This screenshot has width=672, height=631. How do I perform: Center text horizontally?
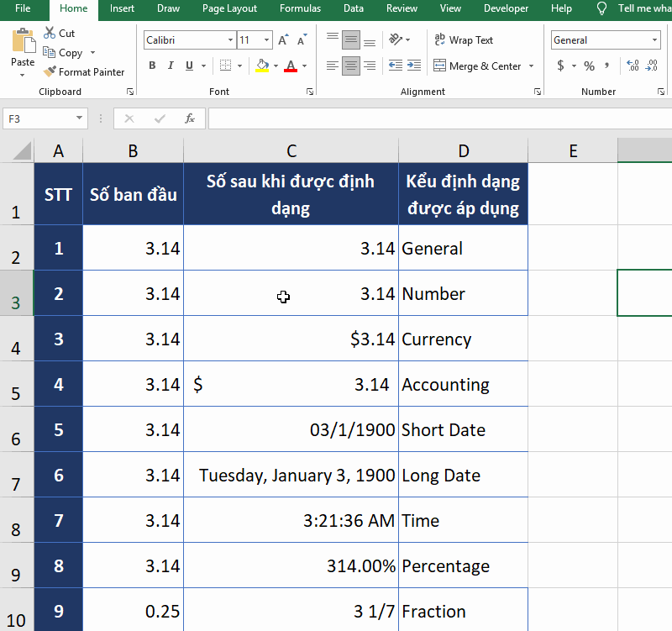[x=351, y=66]
